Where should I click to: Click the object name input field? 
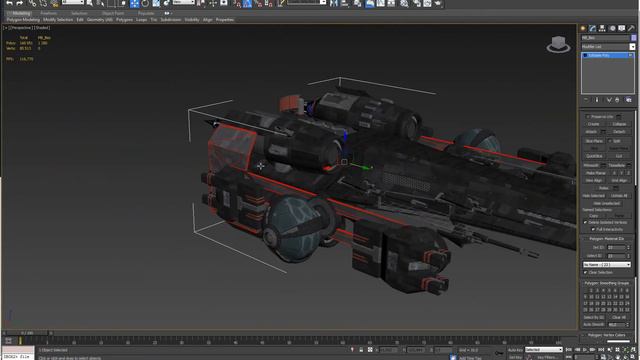click(605, 38)
